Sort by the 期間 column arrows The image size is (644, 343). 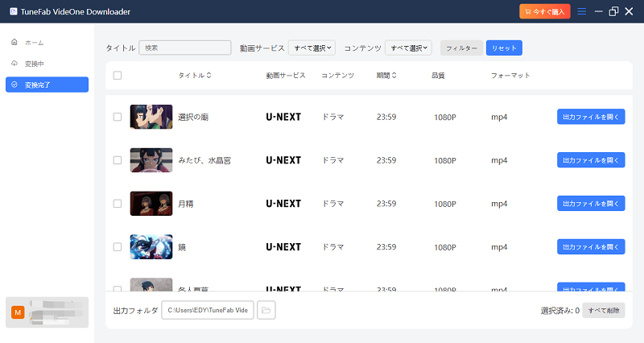pyautogui.click(x=394, y=75)
